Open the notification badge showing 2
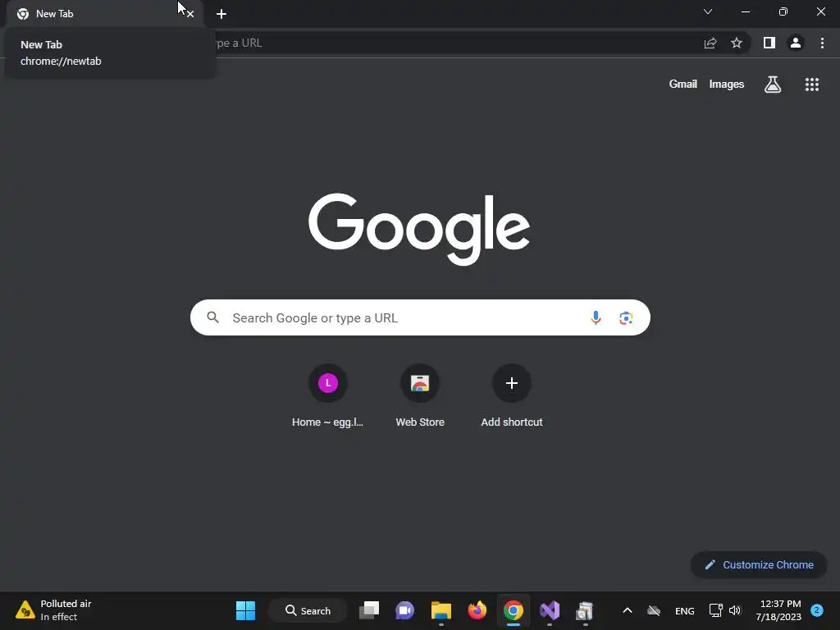 817,609
